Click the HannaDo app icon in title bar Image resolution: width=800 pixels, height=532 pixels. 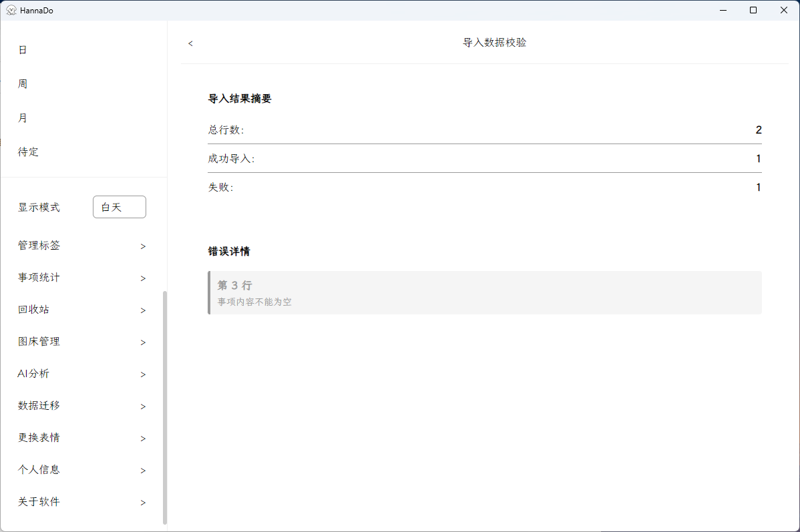pyautogui.click(x=11, y=10)
